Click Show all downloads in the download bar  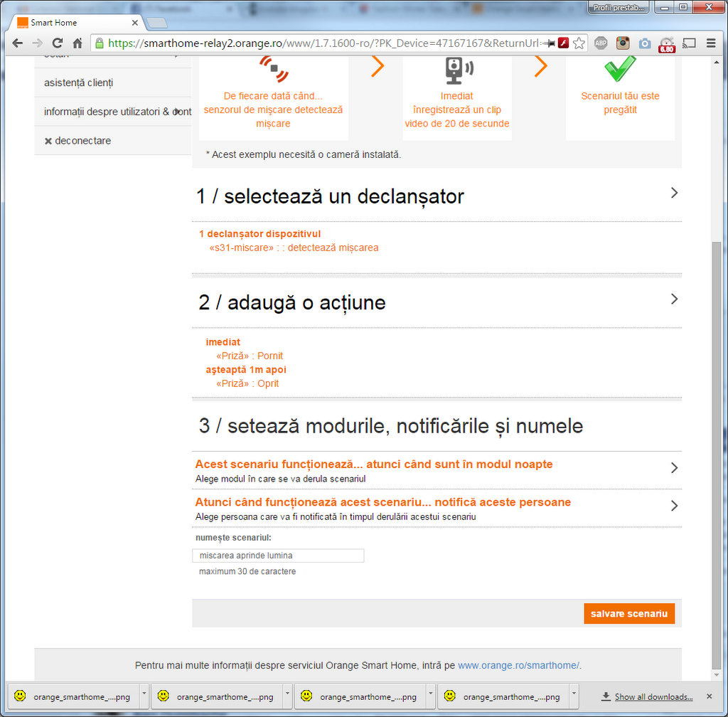tap(653, 696)
